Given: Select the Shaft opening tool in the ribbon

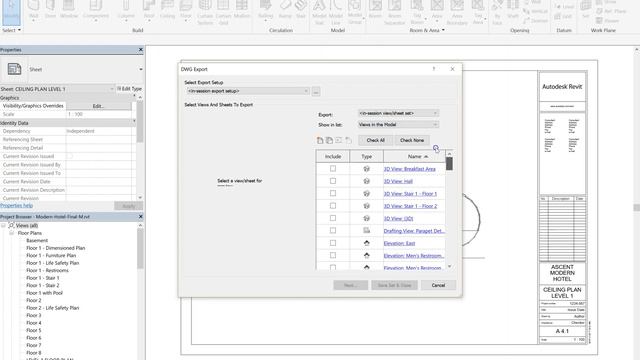Looking at the screenshot, I should (x=513, y=10).
